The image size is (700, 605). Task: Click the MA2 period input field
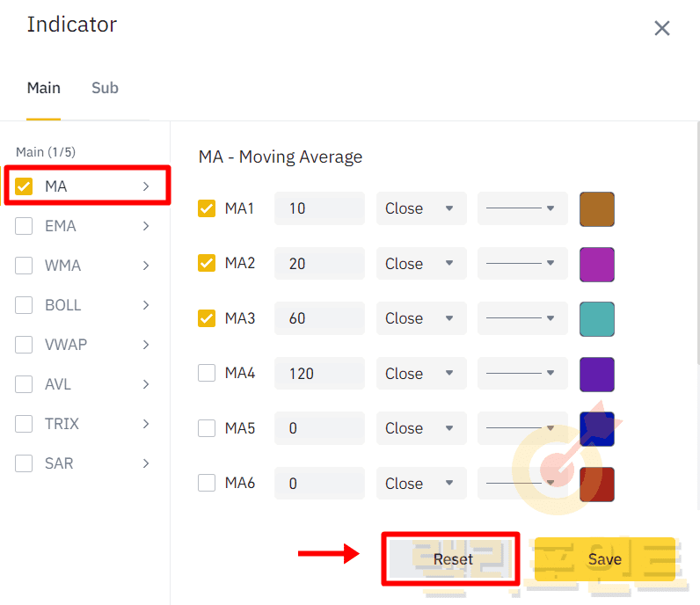tap(319, 264)
